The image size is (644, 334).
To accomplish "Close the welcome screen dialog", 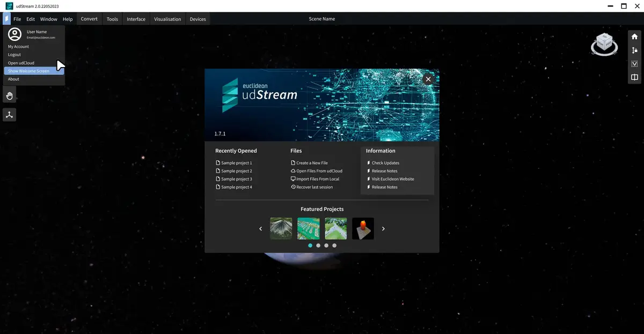I will pos(428,79).
